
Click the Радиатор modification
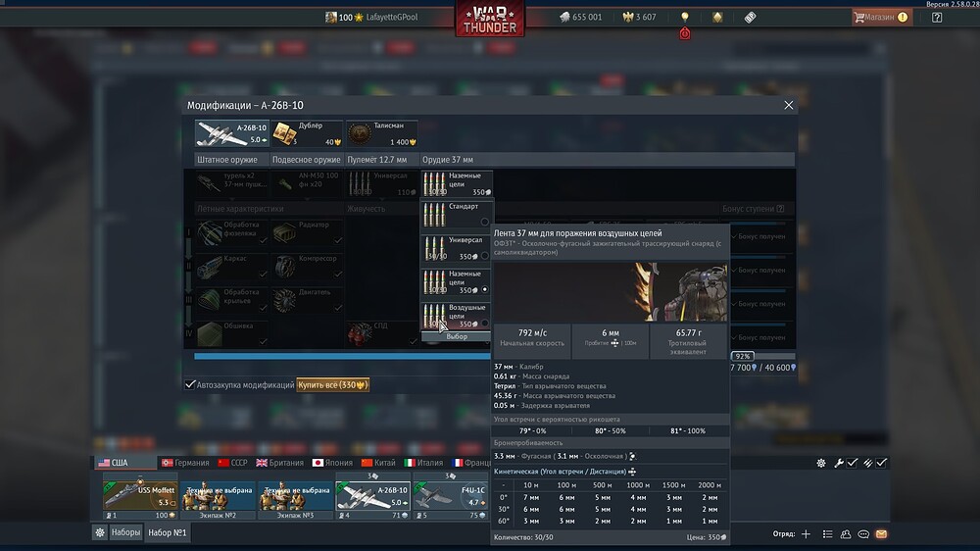tap(307, 232)
